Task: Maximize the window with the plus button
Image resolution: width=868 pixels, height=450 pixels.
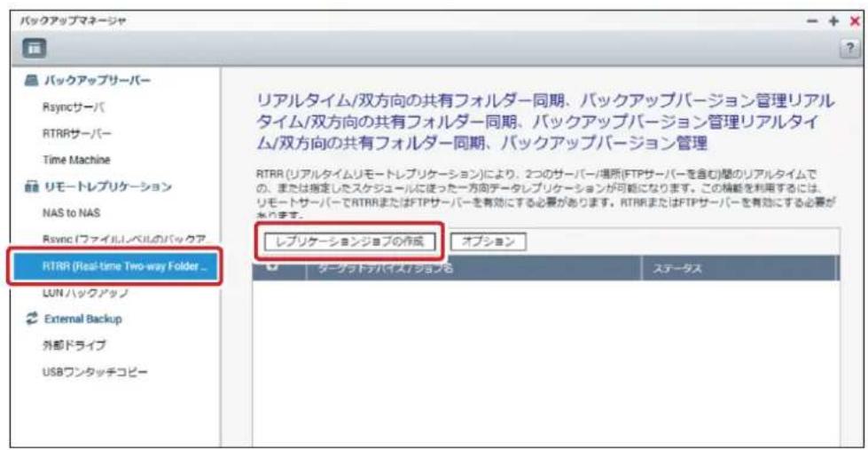Action: click(833, 21)
